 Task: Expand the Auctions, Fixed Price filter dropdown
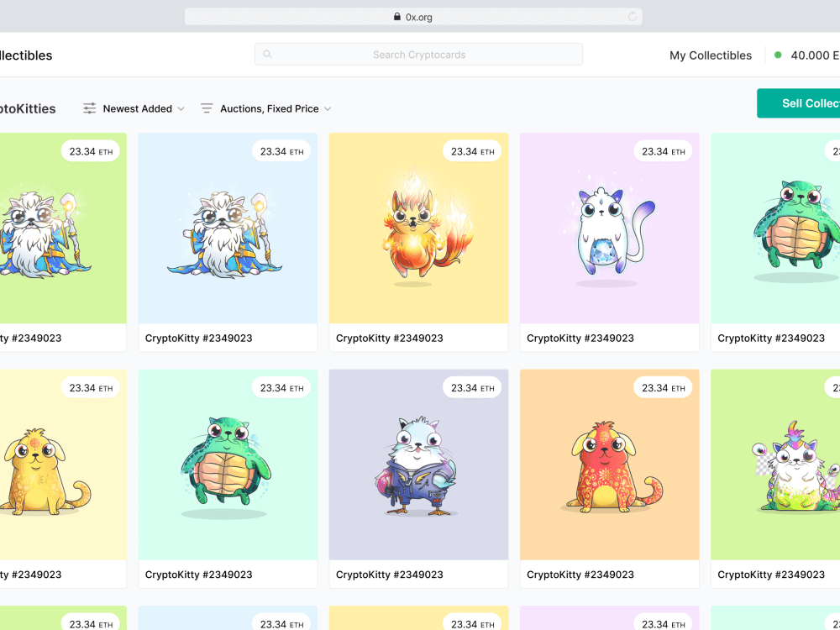pos(265,108)
